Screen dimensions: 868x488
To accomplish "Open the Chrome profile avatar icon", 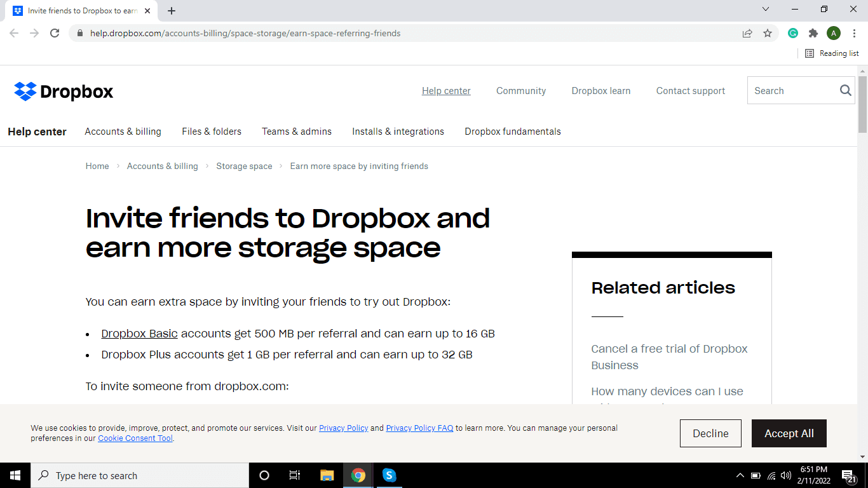I will (834, 32).
